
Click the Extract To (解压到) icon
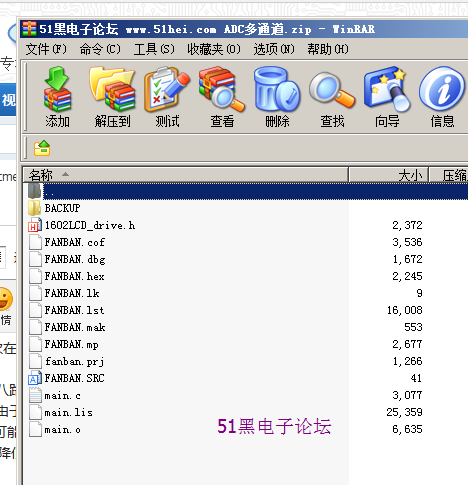pos(112,89)
